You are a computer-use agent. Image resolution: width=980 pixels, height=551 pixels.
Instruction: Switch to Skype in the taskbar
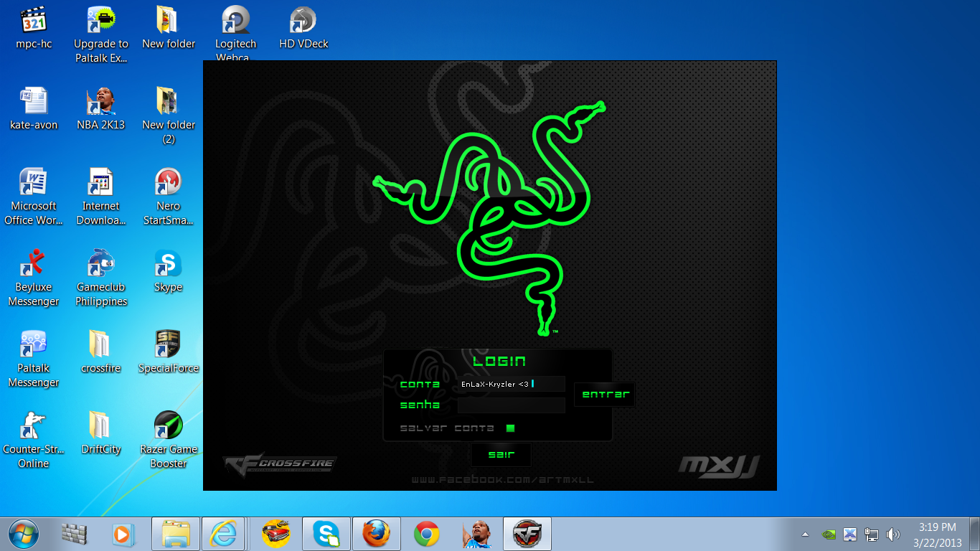pos(326,534)
